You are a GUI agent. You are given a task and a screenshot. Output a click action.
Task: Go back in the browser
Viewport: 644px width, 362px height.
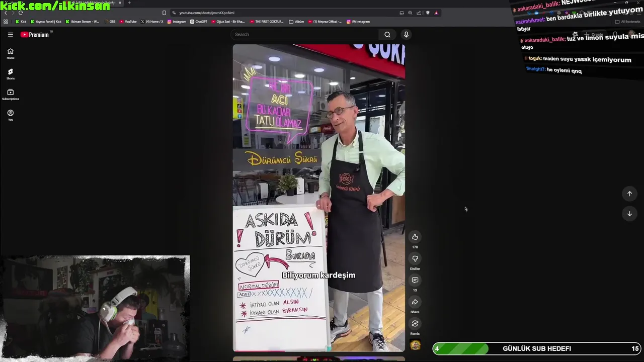6,13
